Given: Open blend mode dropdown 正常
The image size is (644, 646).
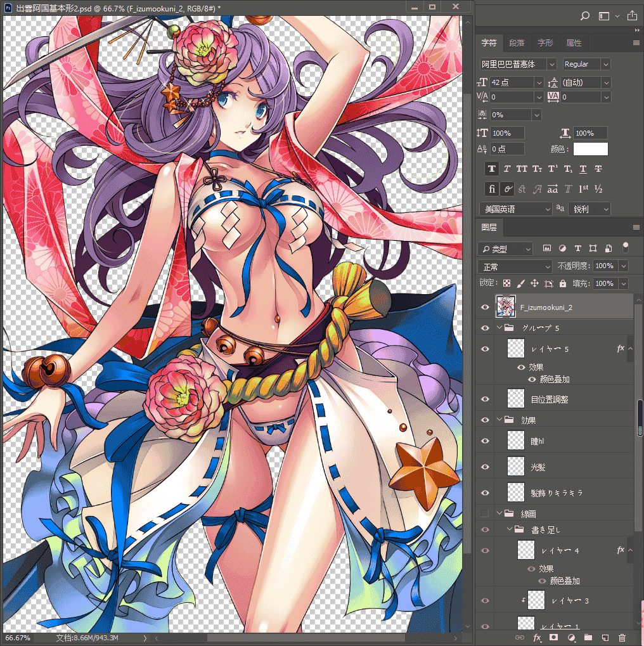Looking at the screenshot, I should [515, 266].
